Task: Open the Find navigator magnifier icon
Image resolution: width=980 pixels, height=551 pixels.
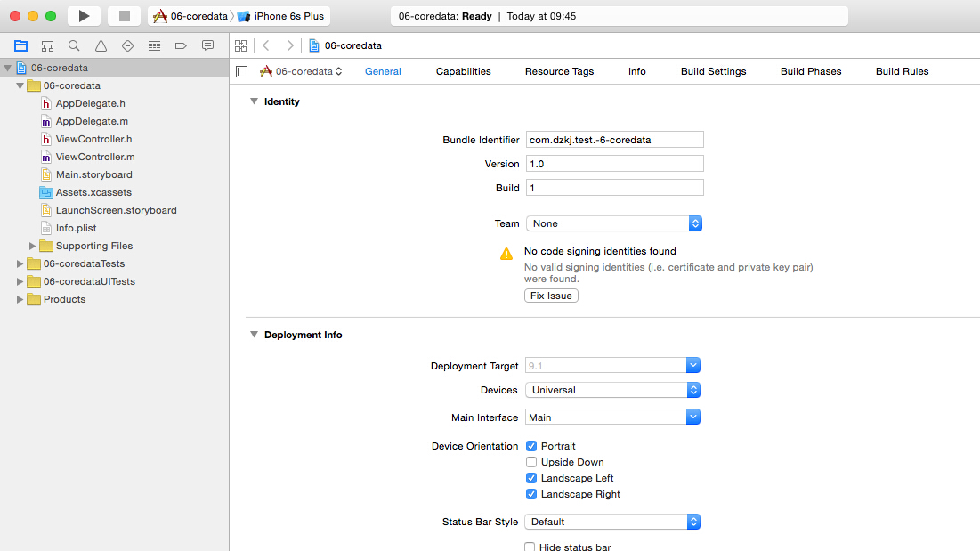Action: coord(74,45)
